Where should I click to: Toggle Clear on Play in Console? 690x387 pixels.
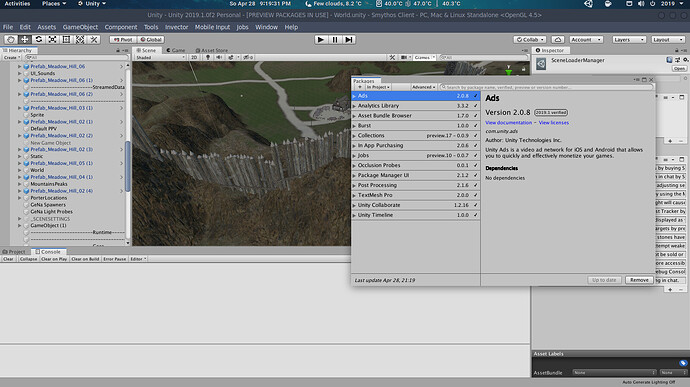point(54,259)
